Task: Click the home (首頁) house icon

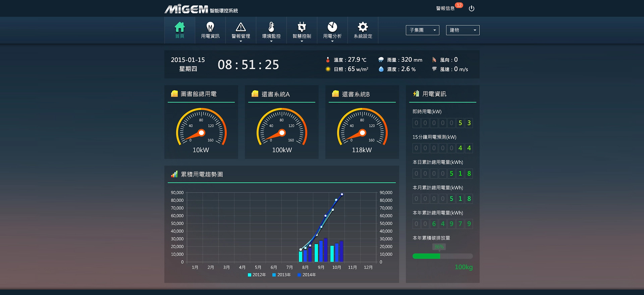Action: [180, 27]
